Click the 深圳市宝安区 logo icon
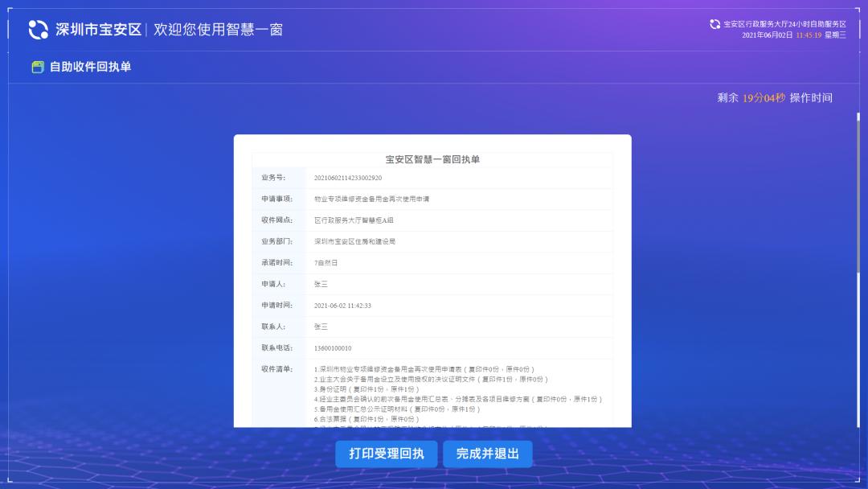Viewport: 868px width, 489px height. [x=39, y=30]
